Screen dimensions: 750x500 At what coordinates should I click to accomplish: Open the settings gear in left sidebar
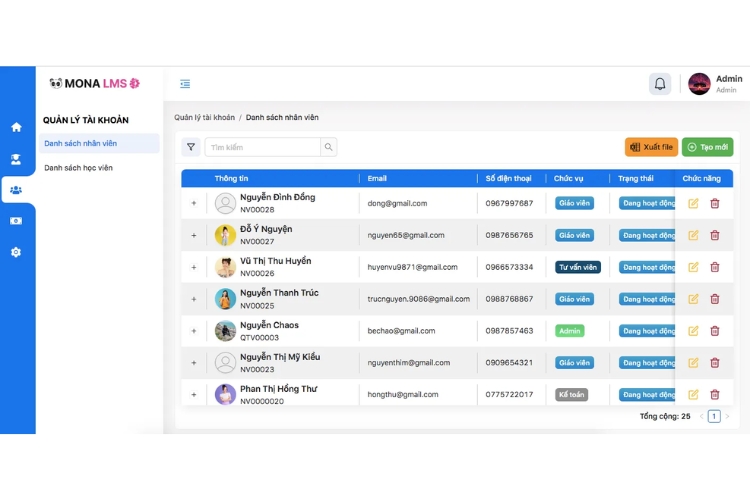click(16, 252)
